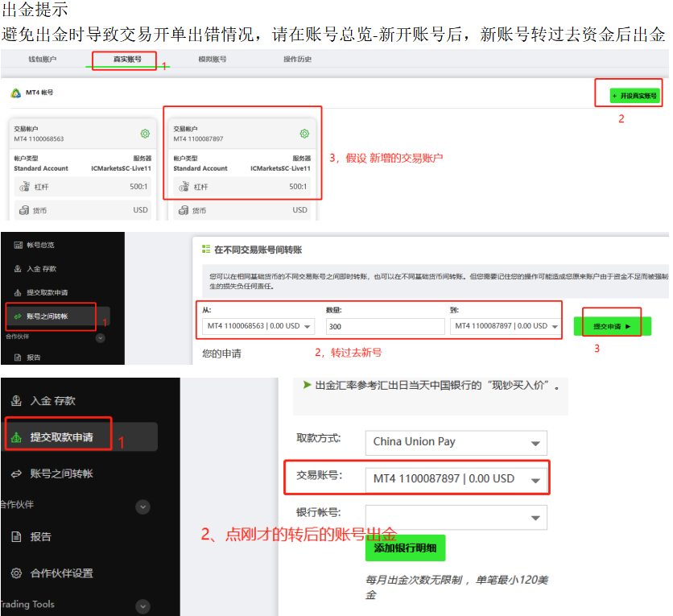Open 合作伙伴设置 in the bottom sidebar
Screen dimensions: 673x616
pos(61,573)
